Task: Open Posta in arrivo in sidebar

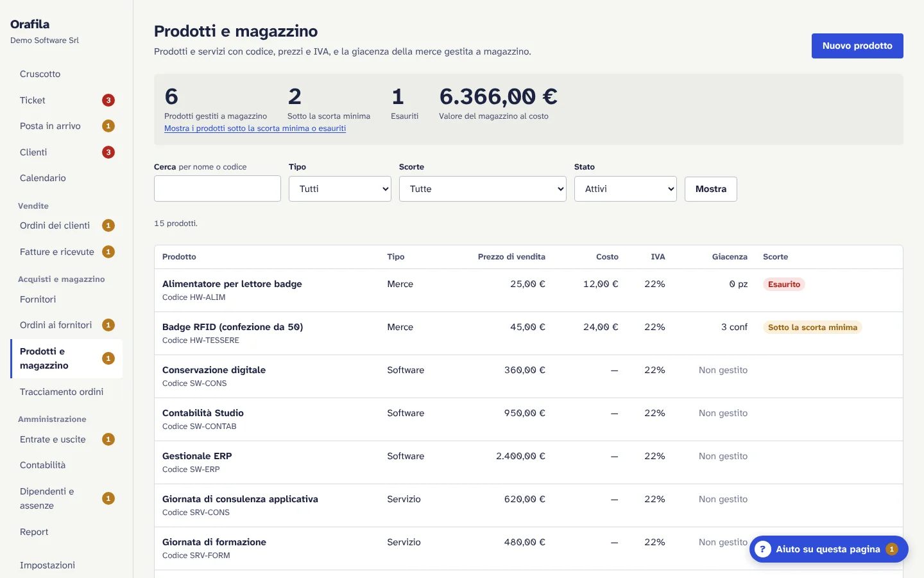Action: pos(67,126)
